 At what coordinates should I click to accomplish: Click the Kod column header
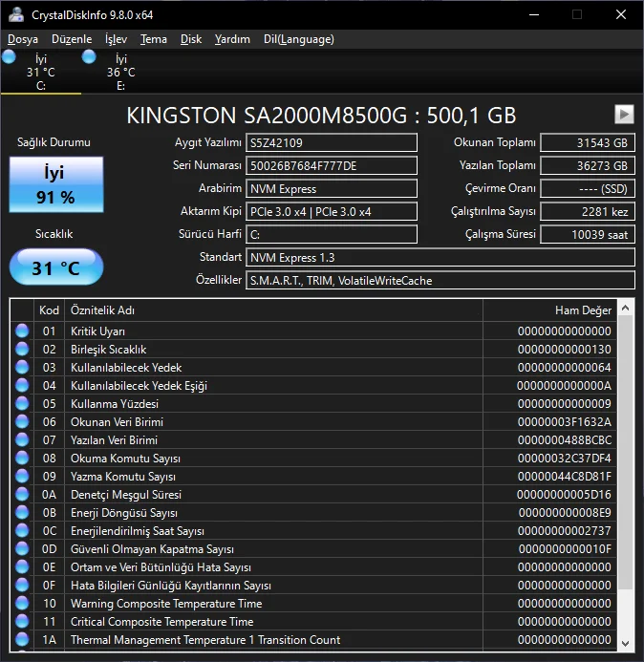click(x=49, y=310)
